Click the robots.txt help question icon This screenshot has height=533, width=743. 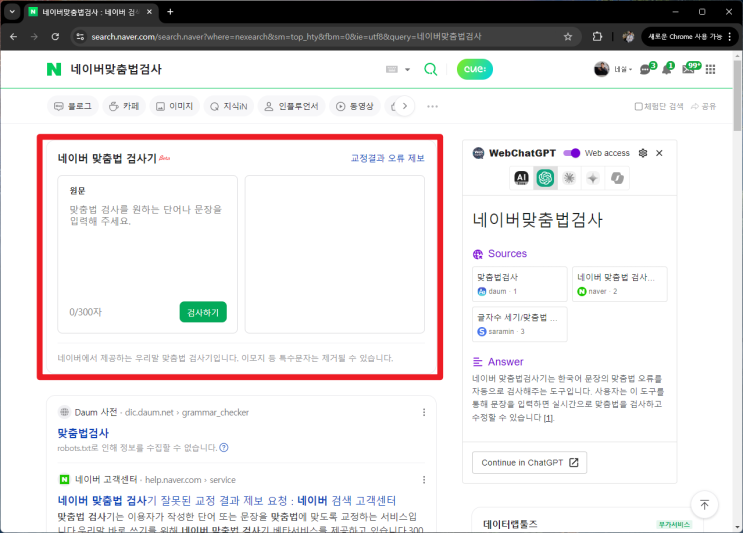pyautogui.click(x=224, y=448)
